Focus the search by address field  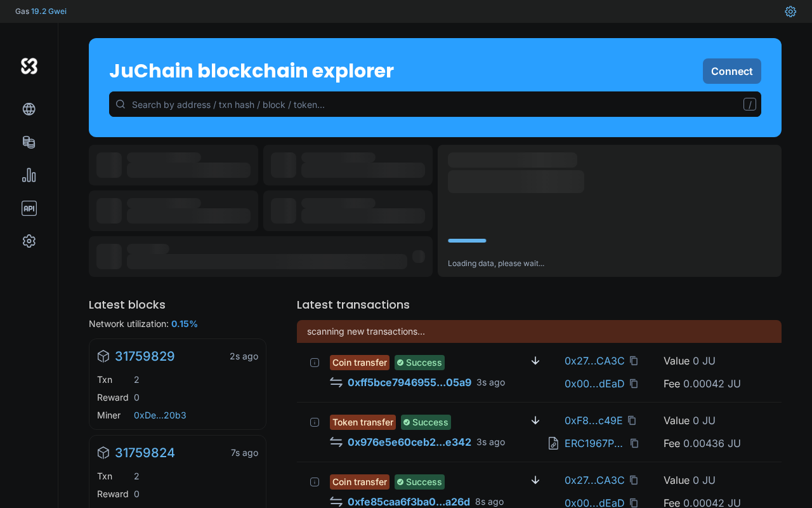[x=435, y=104]
